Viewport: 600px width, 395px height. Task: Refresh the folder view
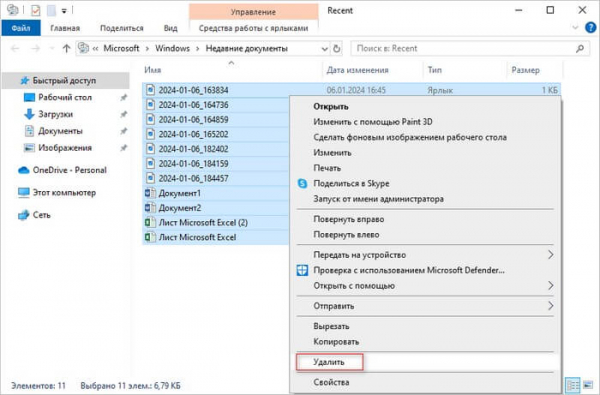[x=336, y=49]
